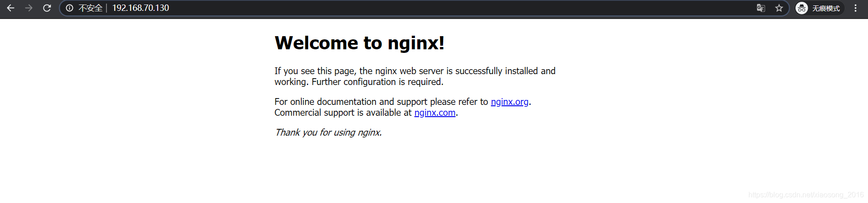This screenshot has height=203, width=868.
Task: Follow the nginx.org link
Action: point(510,102)
